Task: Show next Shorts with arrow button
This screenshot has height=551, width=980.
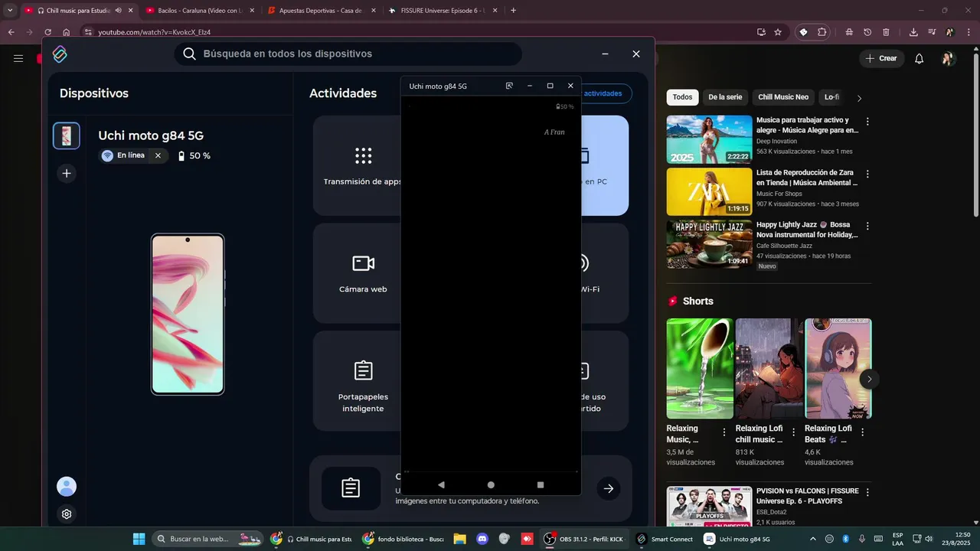Action: click(x=869, y=379)
